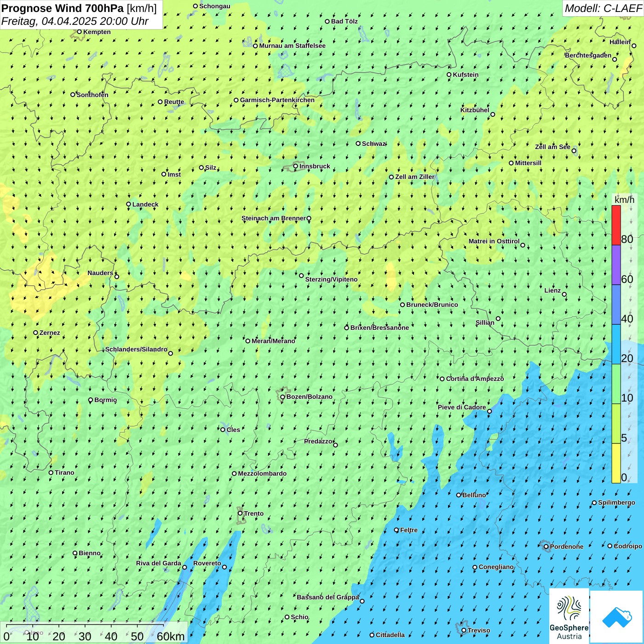Screen dimensions: 644x644
Task: Click the Kempten label
Action: [x=97, y=32]
